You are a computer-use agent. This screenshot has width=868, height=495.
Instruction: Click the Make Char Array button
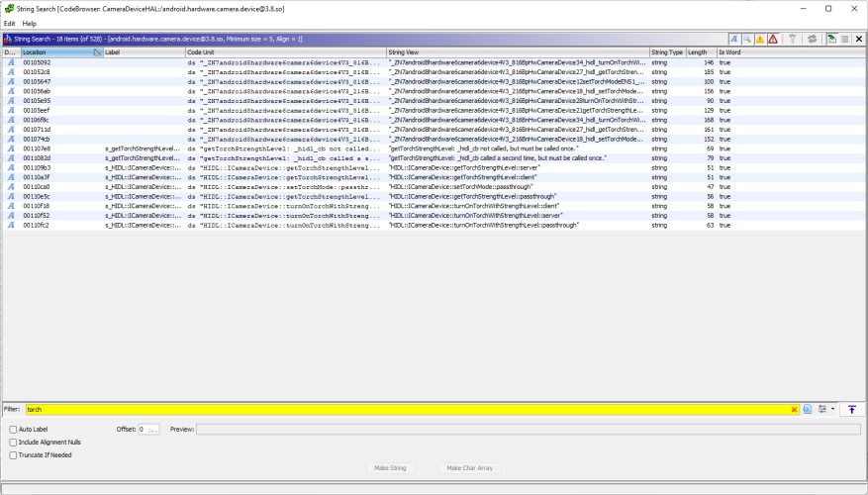[469, 468]
